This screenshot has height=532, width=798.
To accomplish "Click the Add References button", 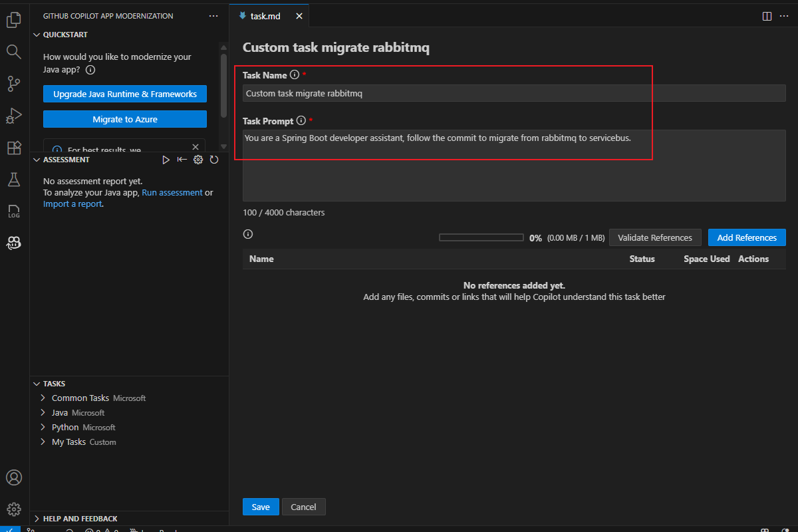I will point(747,237).
